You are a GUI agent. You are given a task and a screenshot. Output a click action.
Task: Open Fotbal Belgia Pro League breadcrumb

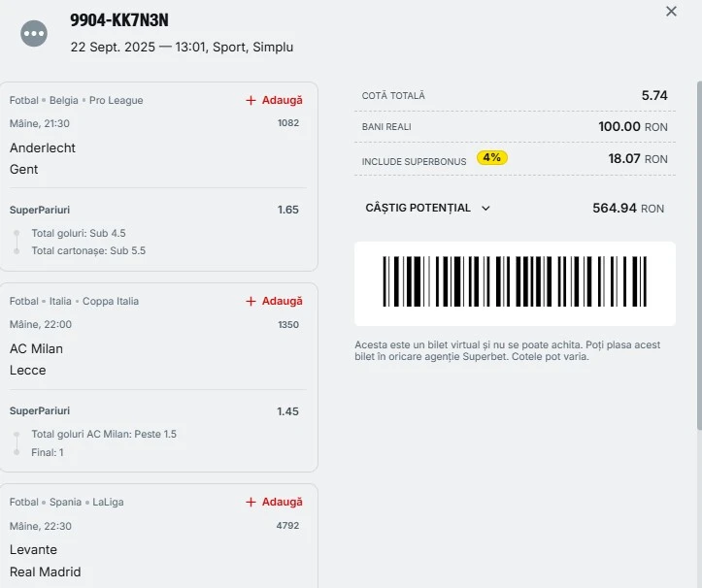point(76,100)
